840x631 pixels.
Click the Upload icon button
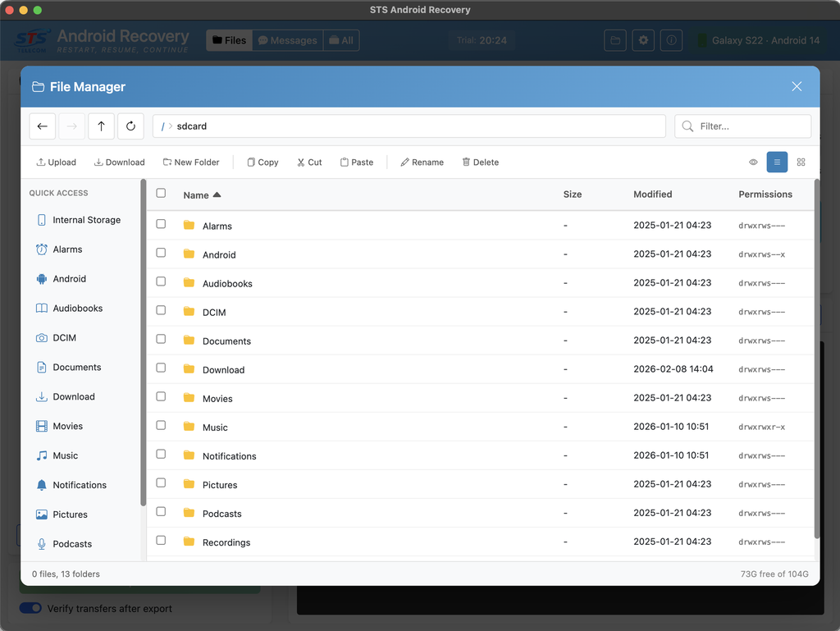coord(55,162)
